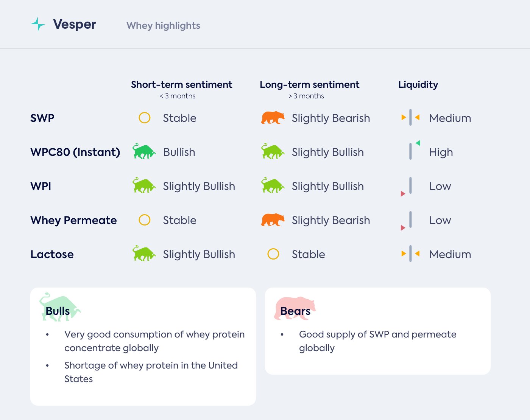Image resolution: width=530 pixels, height=420 pixels.
Task: Click Lactose short-term bull icon
Action: click(144, 254)
